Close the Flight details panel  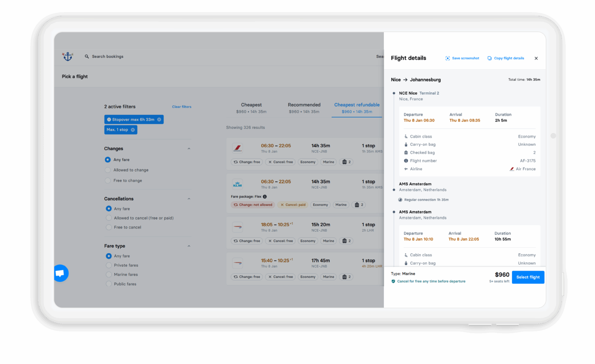pos(536,58)
